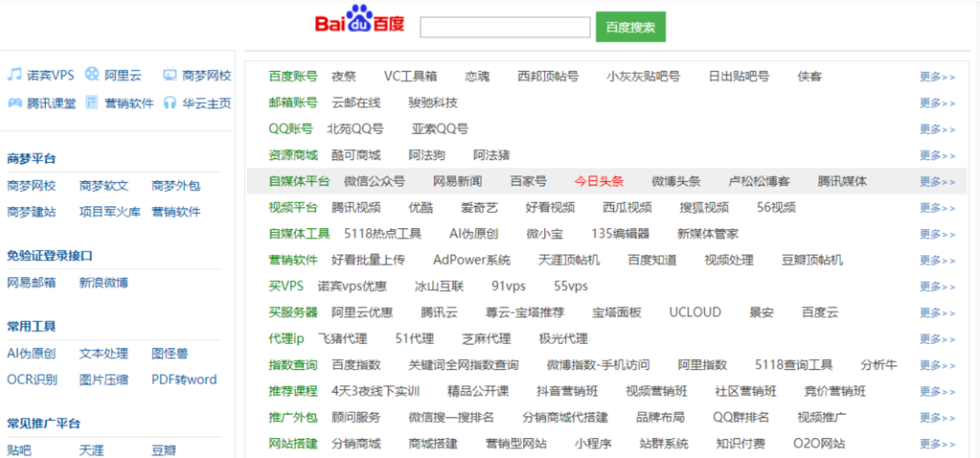980x458 pixels.
Task: Open the 北苑QQ号 link
Action: 355,129
